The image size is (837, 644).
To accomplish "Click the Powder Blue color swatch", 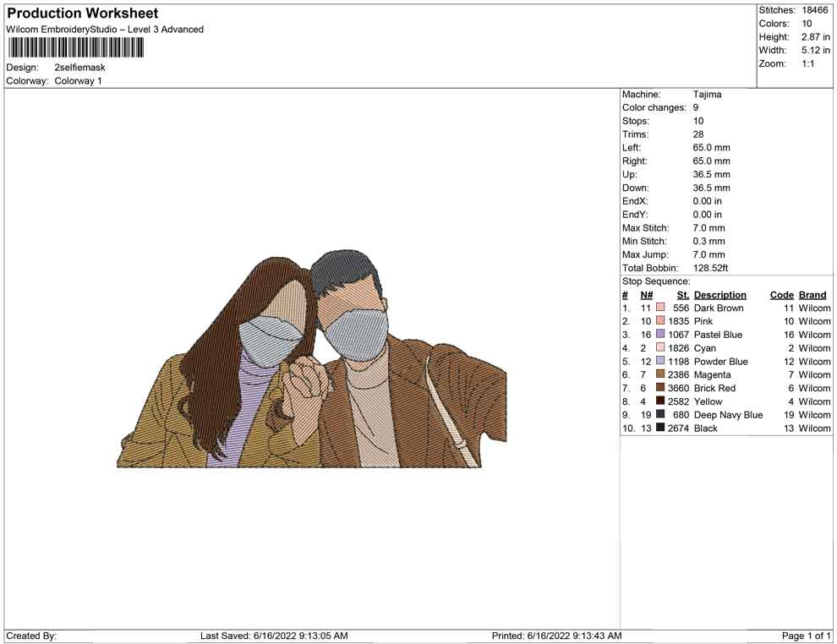I will (x=660, y=361).
